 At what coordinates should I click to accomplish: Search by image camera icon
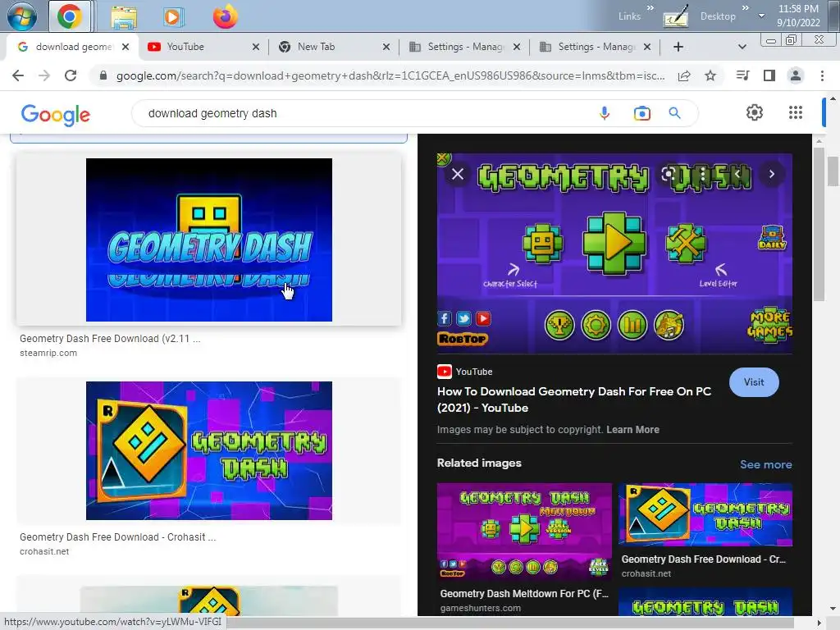click(641, 113)
